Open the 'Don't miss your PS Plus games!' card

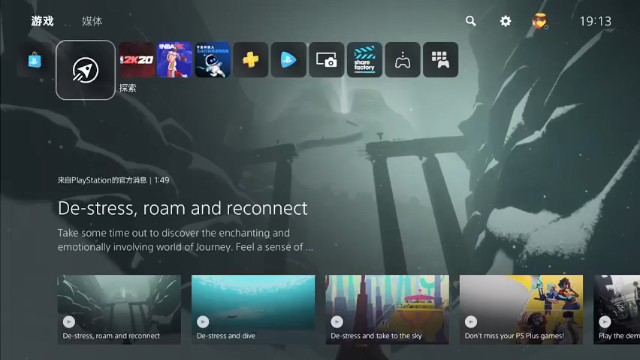[x=521, y=309]
